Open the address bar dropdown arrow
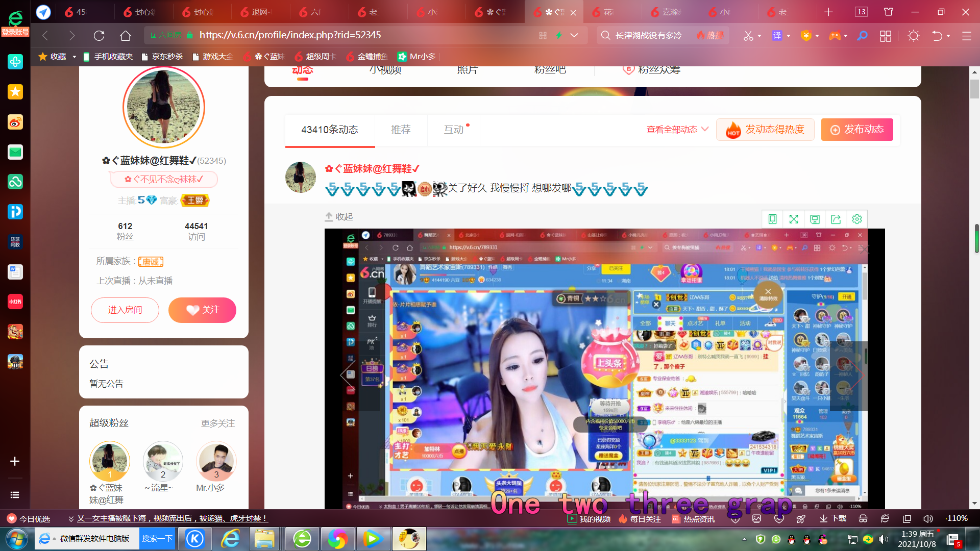This screenshot has height=551, width=980. pyautogui.click(x=574, y=35)
